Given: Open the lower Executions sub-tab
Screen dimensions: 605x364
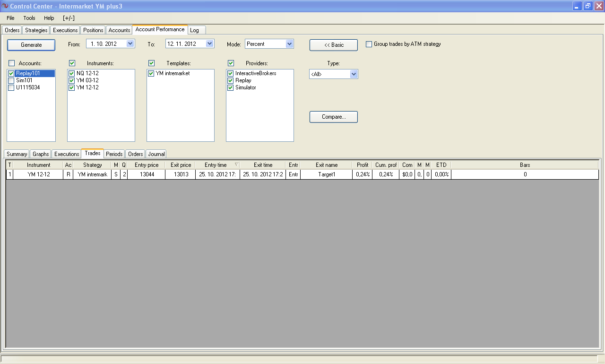Looking at the screenshot, I should (x=67, y=154).
